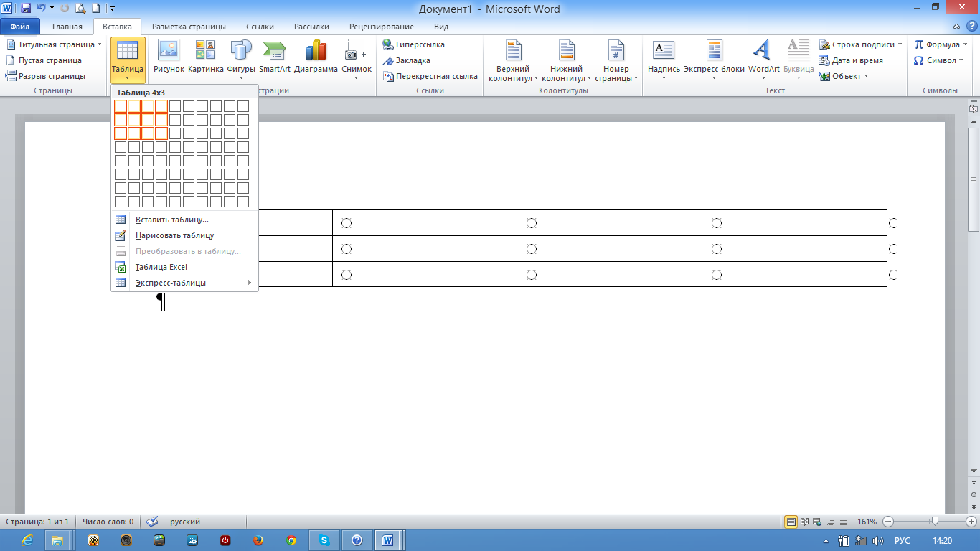Click the РУС keyboard layout indicator
This screenshot has height=551, width=980.
tap(902, 540)
